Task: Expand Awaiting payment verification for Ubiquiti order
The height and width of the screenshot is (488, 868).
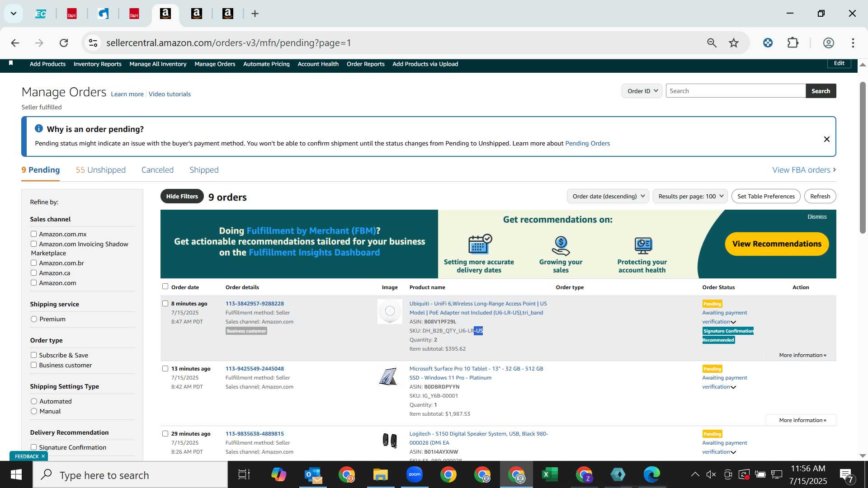Action: pyautogui.click(x=733, y=322)
